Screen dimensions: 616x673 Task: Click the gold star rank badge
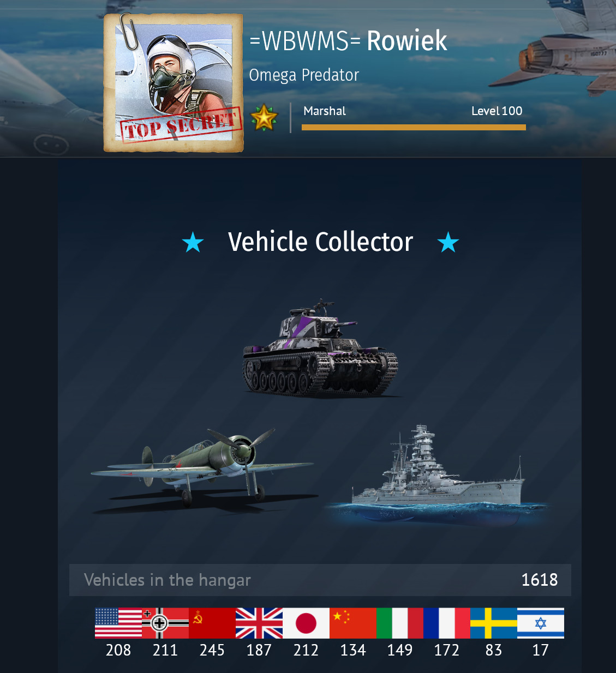click(x=264, y=117)
